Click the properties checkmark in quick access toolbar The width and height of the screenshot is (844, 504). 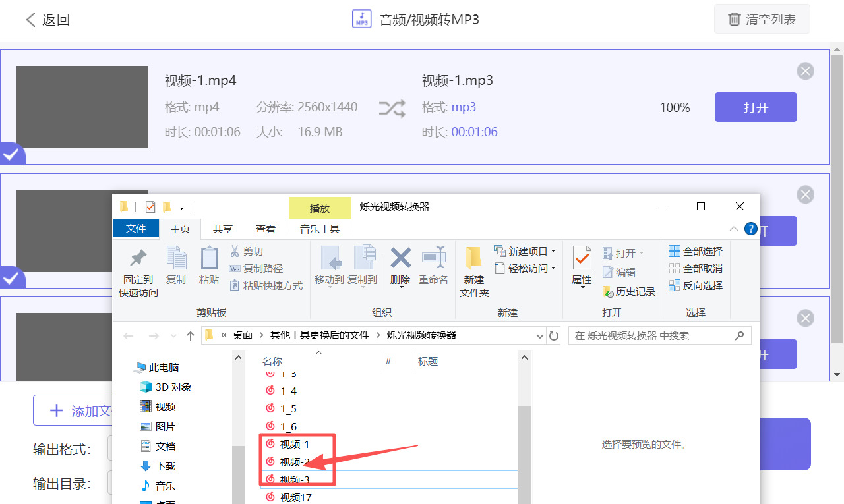click(x=150, y=207)
